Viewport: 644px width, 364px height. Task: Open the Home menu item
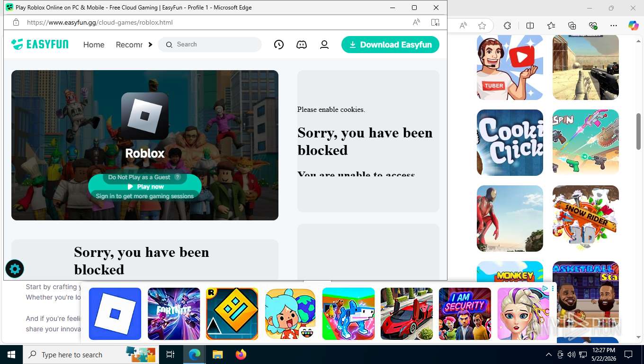tap(94, 45)
